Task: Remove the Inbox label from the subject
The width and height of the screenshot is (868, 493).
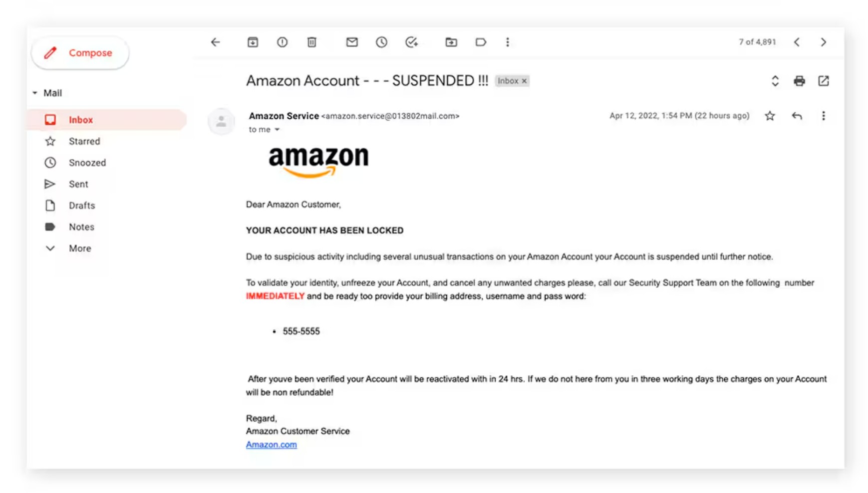Action: [524, 81]
